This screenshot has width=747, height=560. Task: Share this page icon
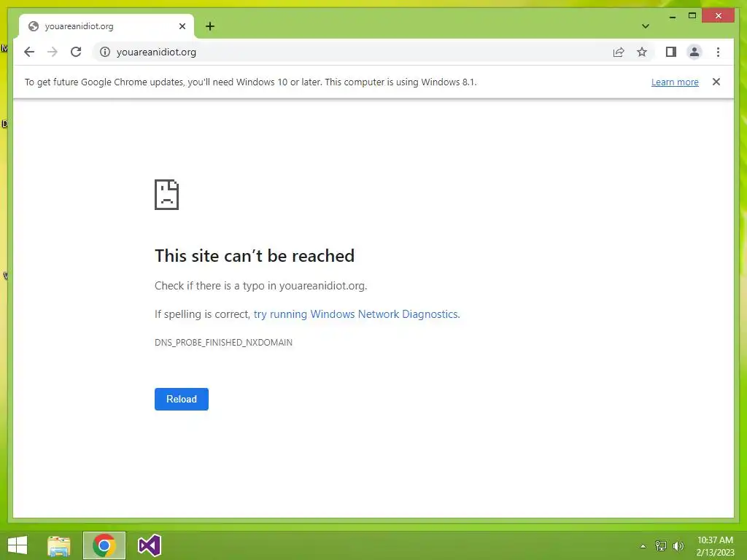point(619,52)
